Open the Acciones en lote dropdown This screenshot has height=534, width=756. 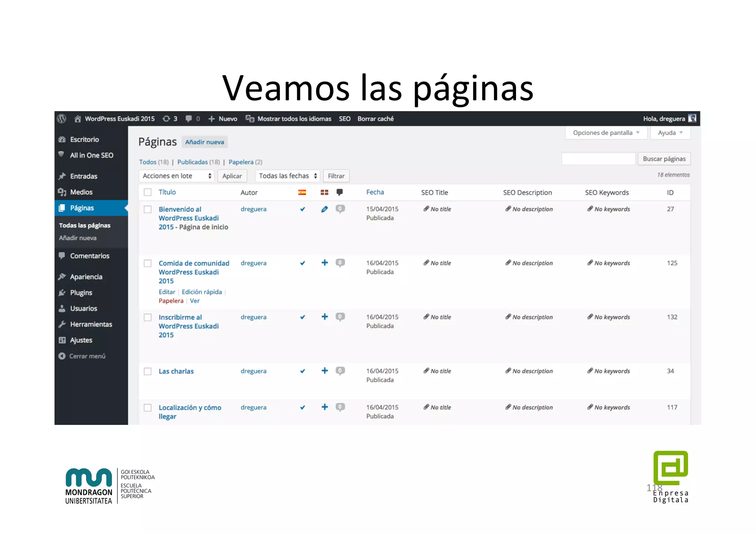click(x=177, y=176)
